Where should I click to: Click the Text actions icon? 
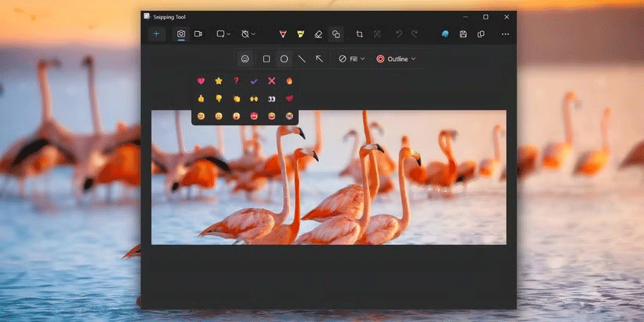tap(377, 34)
